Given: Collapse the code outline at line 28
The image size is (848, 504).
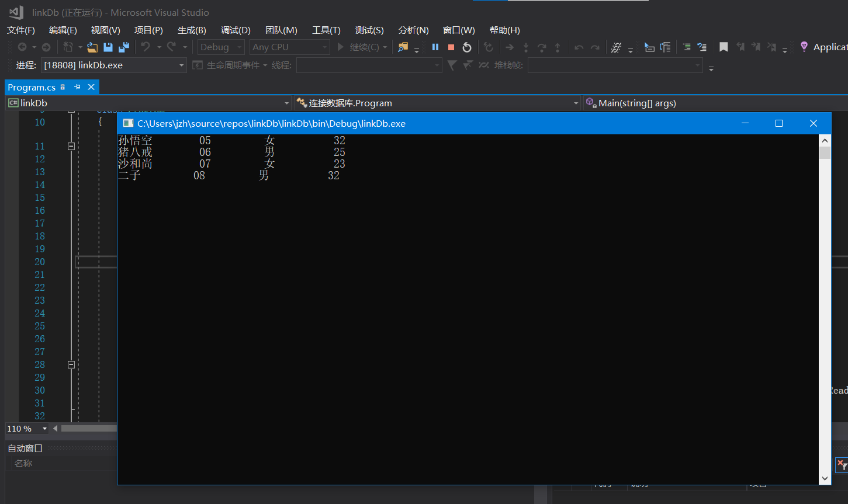Looking at the screenshot, I should 71,365.
